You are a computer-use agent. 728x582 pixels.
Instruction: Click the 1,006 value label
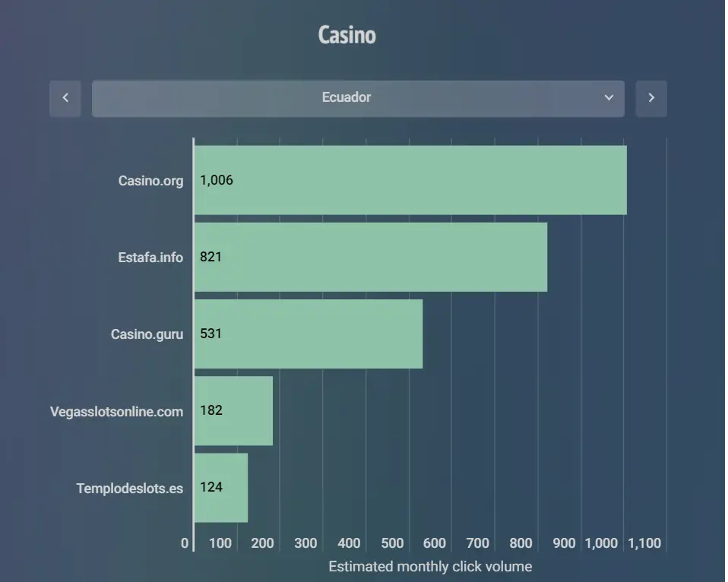[x=217, y=180]
